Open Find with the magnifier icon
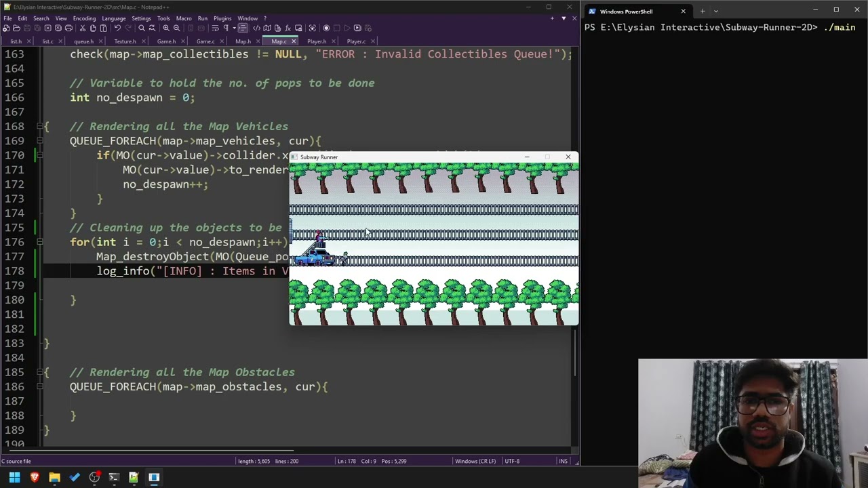This screenshot has height=488, width=868. (x=142, y=28)
